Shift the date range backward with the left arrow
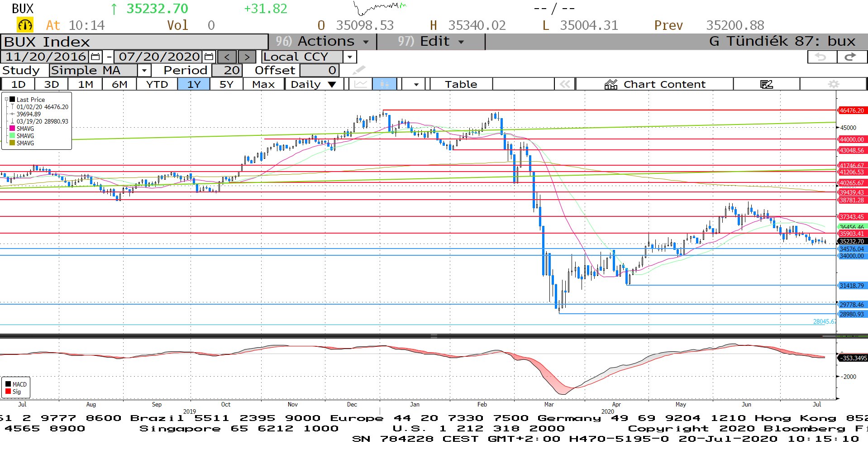This screenshot has width=868, height=464. (227, 57)
